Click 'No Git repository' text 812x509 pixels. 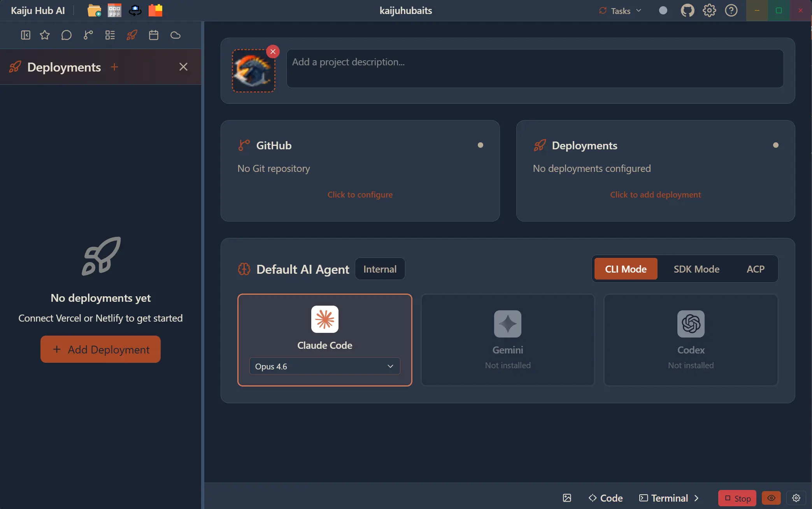274,168
